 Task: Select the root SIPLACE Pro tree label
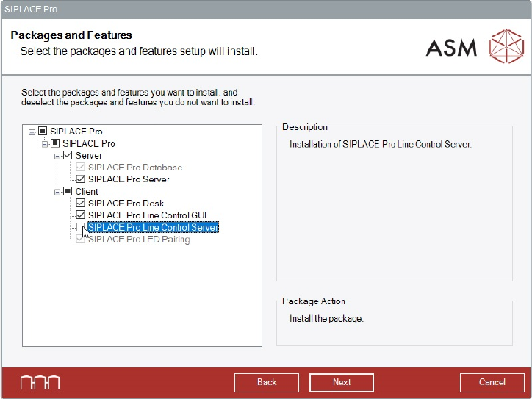click(76, 132)
